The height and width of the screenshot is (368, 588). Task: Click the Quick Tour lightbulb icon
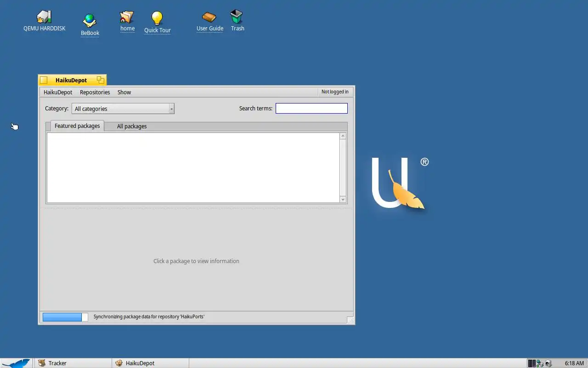click(157, 18)
